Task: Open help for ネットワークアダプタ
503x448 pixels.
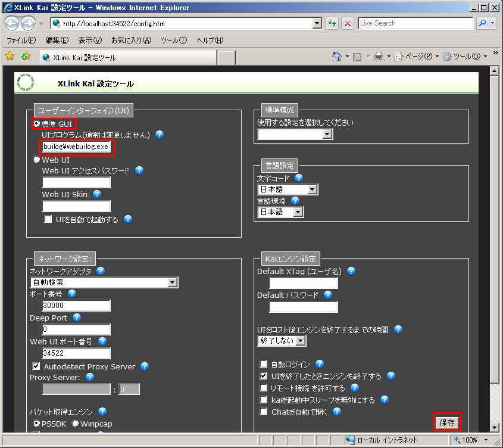Action: 101,271
